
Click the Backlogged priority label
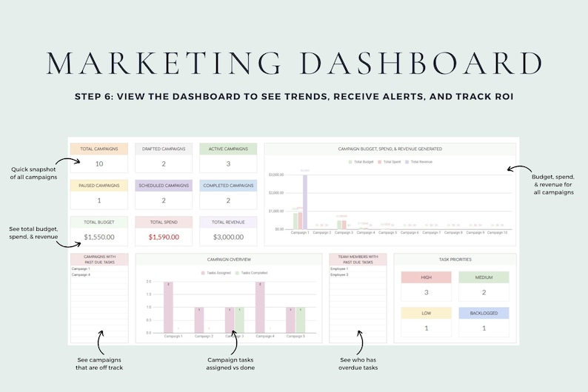(484, 313)
